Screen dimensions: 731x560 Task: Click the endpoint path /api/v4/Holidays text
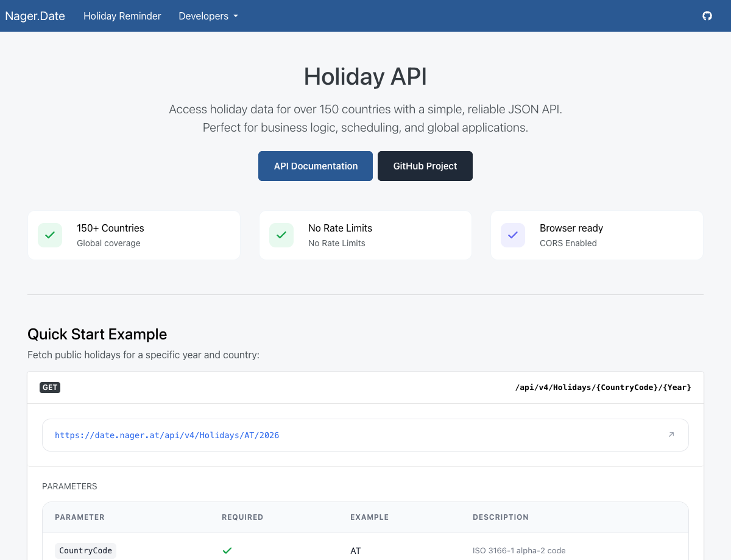coord(603,388)
